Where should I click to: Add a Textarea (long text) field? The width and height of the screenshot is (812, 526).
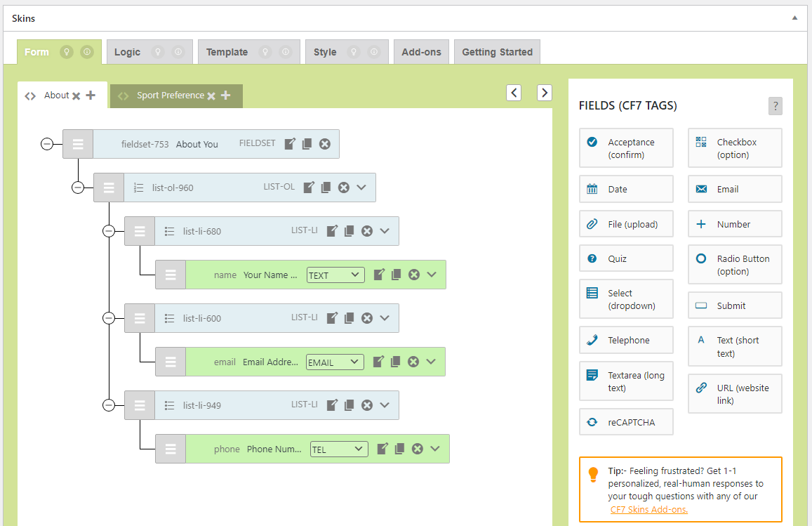pos(626,381)
